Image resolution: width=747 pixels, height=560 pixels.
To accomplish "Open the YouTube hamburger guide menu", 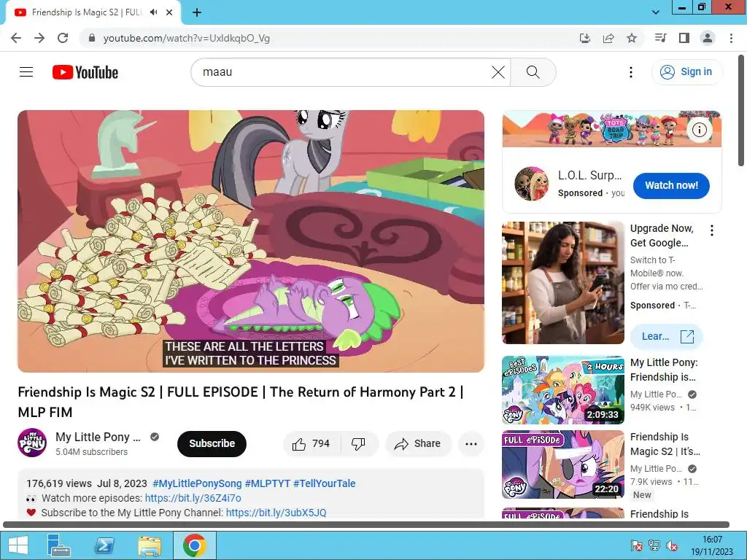I will (x=26, y=72).
